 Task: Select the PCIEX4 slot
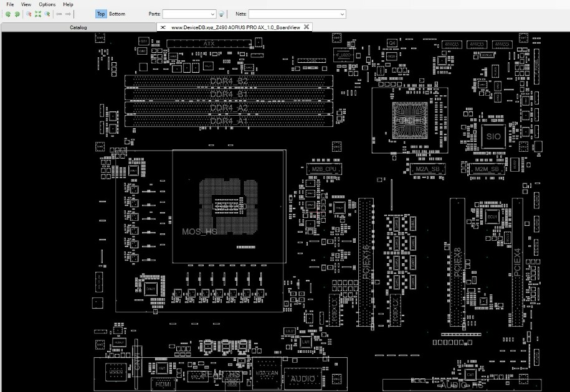518,262
